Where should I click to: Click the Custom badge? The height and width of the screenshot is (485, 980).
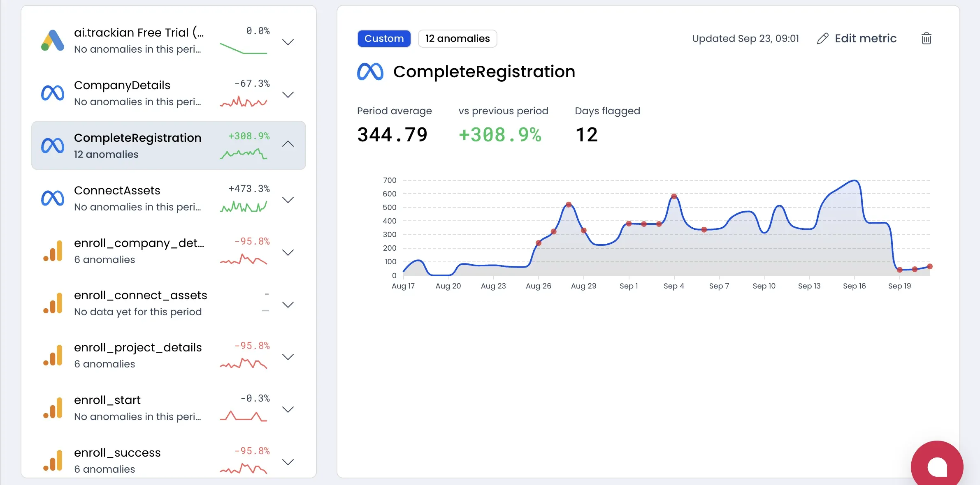384,39
